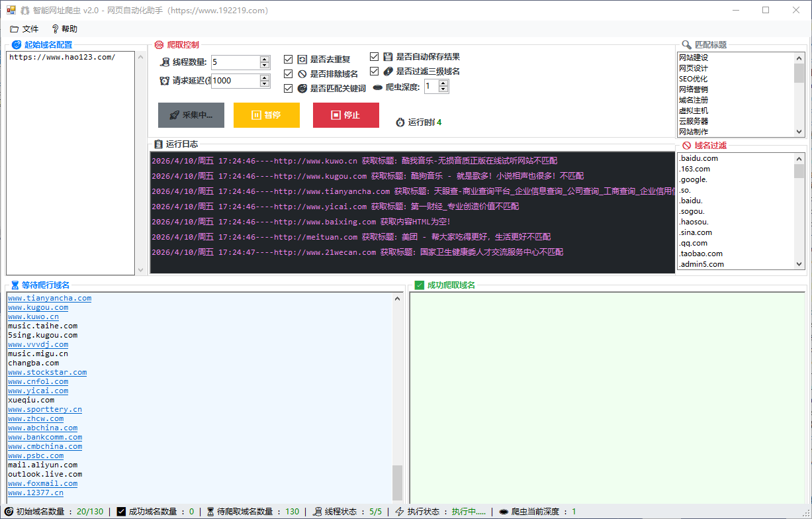812x519 pixels.
Task: Click the 运行日志 log panel icon
Action: point(157,144)
